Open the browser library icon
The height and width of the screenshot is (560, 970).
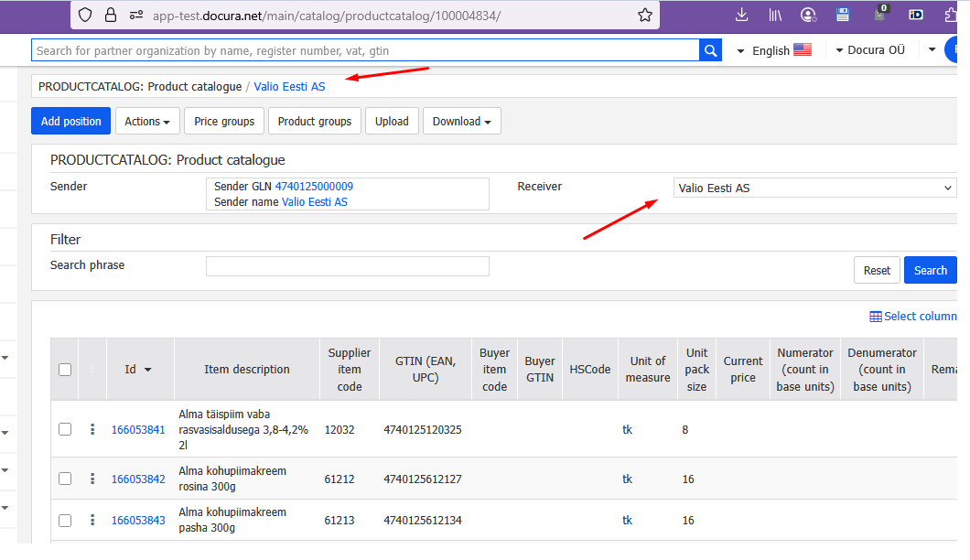tap(775, 15)
